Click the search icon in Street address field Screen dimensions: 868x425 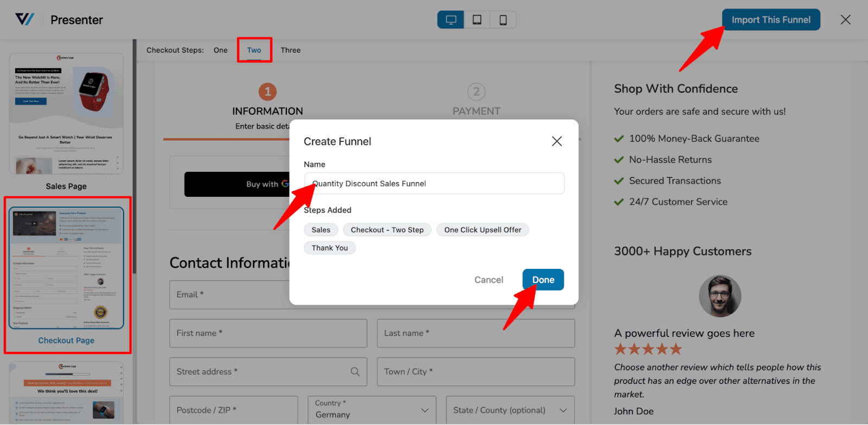click(355, 372)
